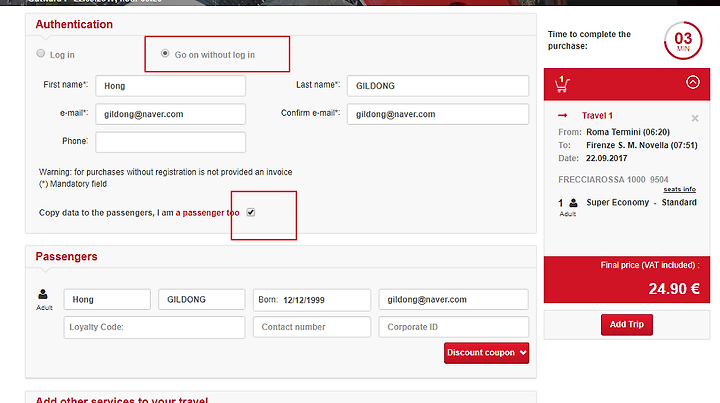Click the invoice warning text
720x403 pixels.
165,172
